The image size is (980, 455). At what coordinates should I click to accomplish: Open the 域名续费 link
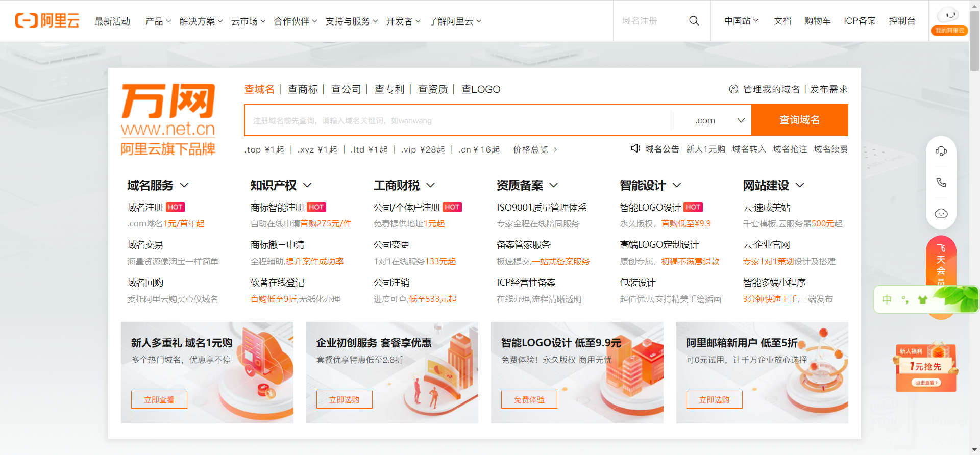point(831,149)
